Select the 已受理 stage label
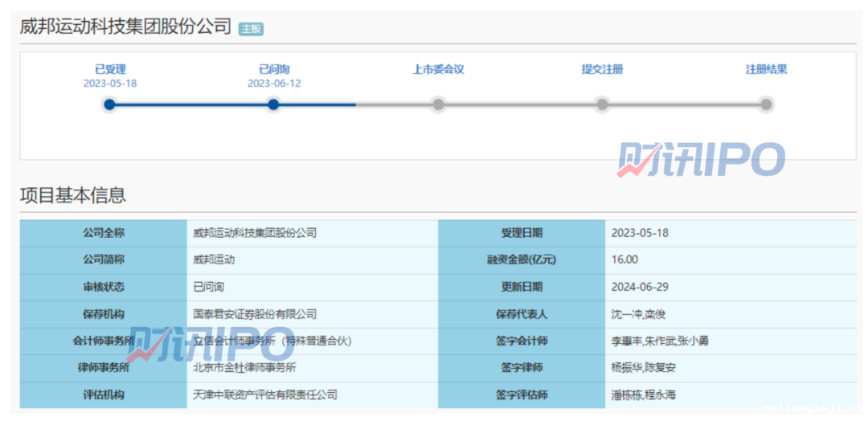Viewport: 868px width, 421px height. click(111, 70)
